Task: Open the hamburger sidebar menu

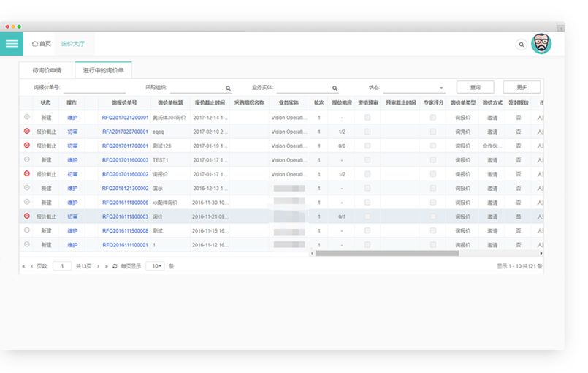Action: pos(12,43)
